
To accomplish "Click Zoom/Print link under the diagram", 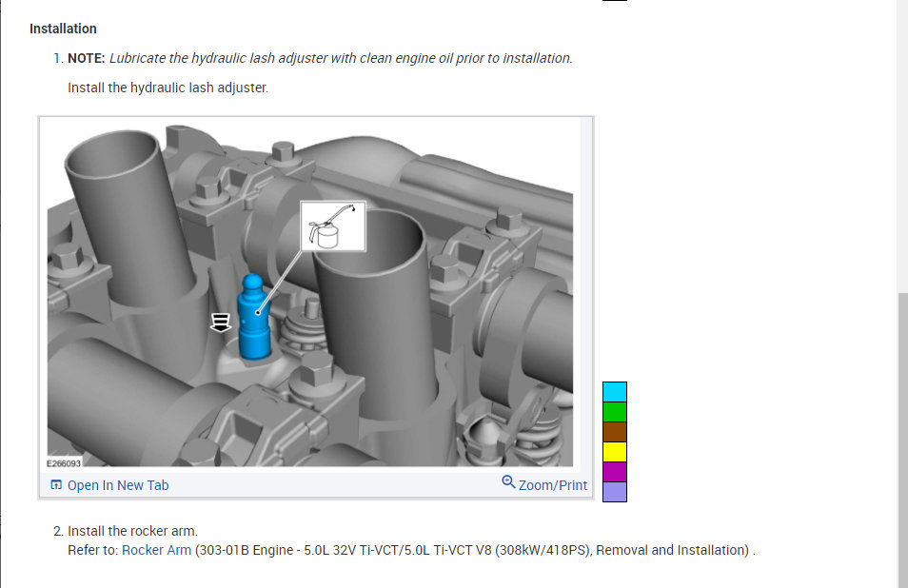I will [x=552, y=485].
